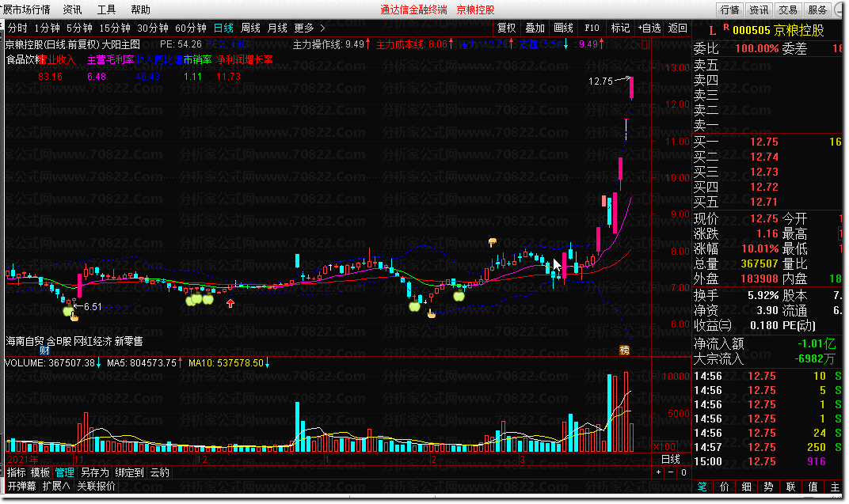Select the 5分钟 period

[79, 28]
